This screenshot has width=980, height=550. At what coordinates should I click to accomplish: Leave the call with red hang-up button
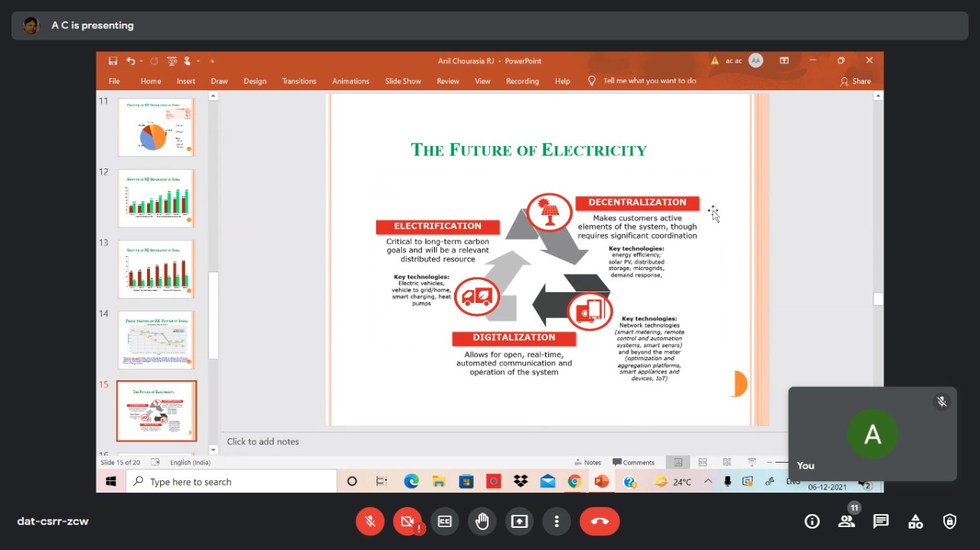pos(599,522)
